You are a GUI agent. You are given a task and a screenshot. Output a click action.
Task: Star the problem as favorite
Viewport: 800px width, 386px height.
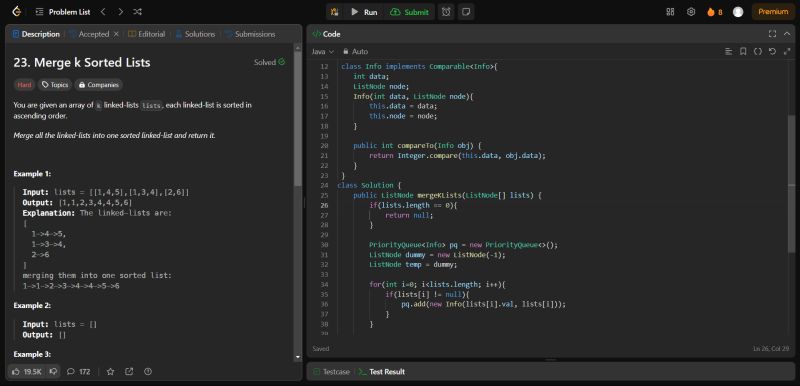(x=110, y=372)
